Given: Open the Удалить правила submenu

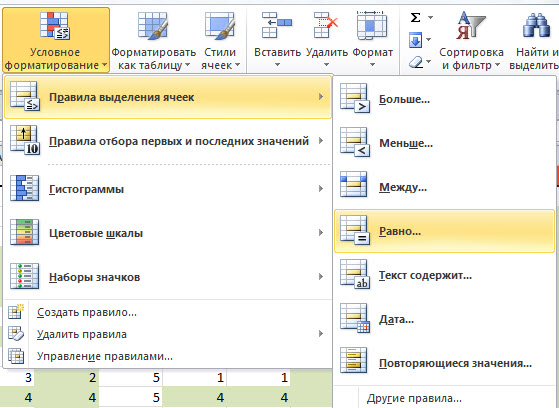Looking at the screenshot, I should click(x=168, y=334).
